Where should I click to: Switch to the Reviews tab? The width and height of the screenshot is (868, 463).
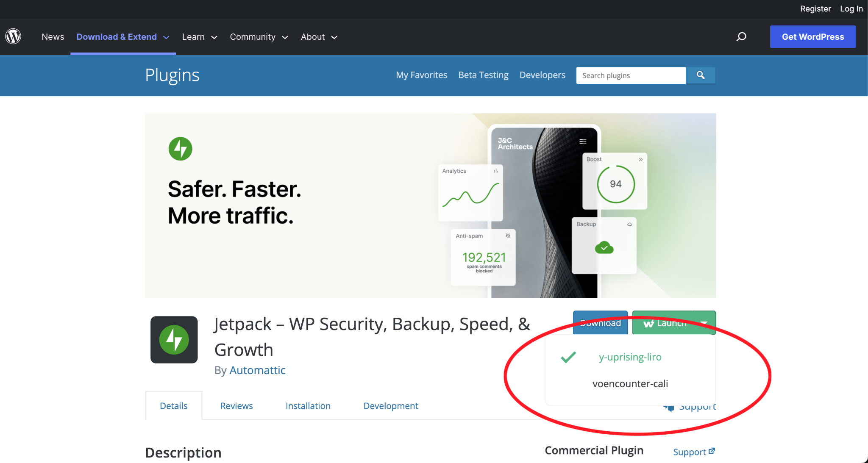pos(236,406)
